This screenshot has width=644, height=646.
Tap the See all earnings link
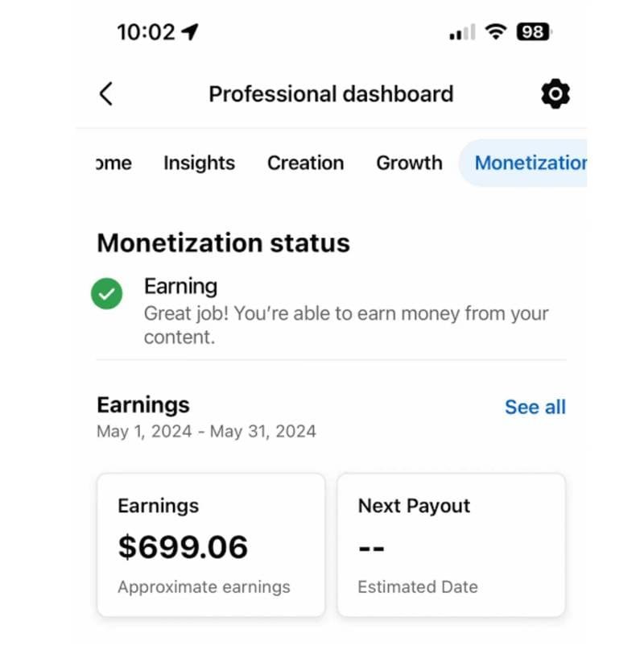[535, 408]
